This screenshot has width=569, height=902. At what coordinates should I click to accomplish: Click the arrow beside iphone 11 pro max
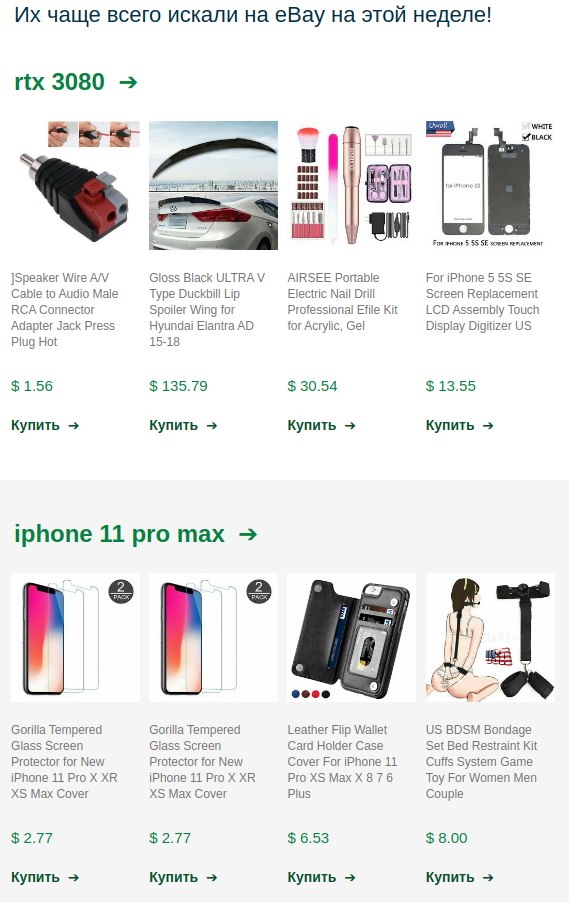(x=248, y=534)
